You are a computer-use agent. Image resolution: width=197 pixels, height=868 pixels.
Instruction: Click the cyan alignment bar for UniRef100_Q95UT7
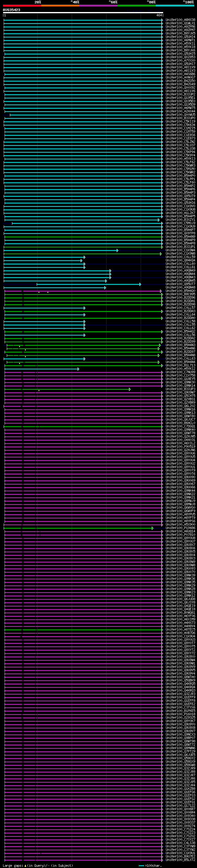click(x=89, y=285)
